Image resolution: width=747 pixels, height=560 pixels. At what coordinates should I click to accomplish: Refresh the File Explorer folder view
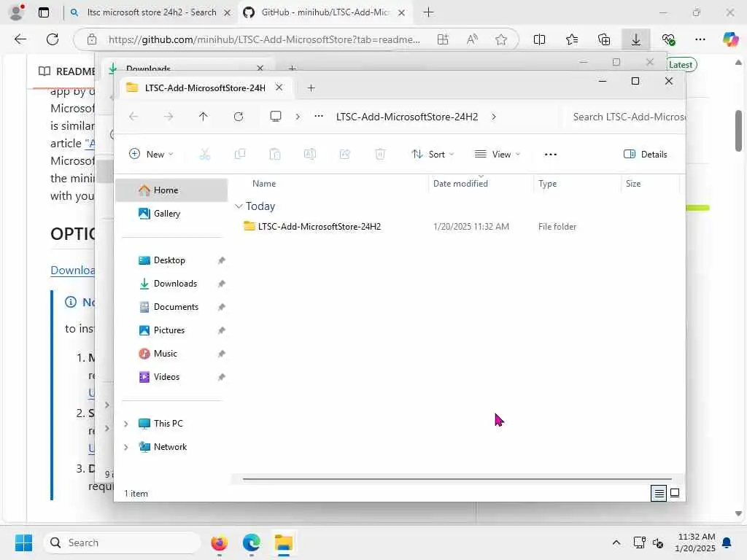239,117
